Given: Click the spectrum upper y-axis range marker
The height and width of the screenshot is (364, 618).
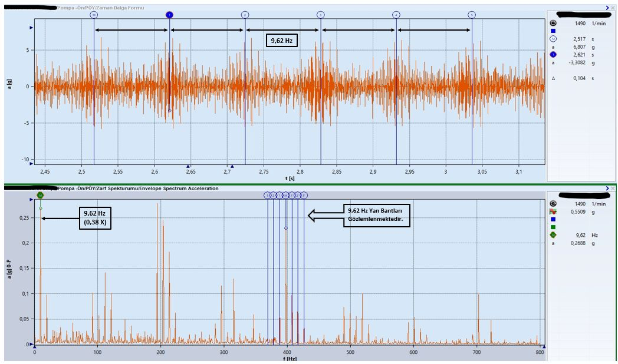Looking at the screenshot, I should pos(31,200).
